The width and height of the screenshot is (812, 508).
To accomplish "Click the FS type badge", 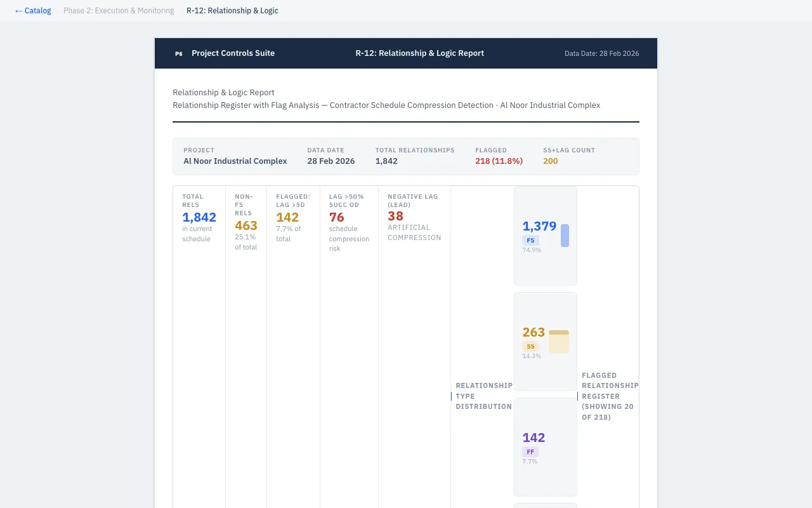I will coord(530,241).
